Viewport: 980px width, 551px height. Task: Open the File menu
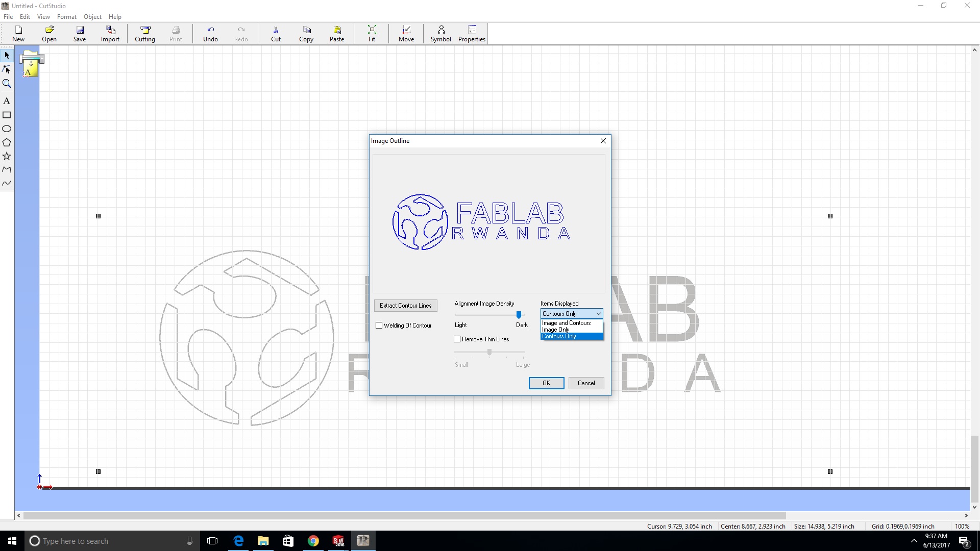[8, 16]
